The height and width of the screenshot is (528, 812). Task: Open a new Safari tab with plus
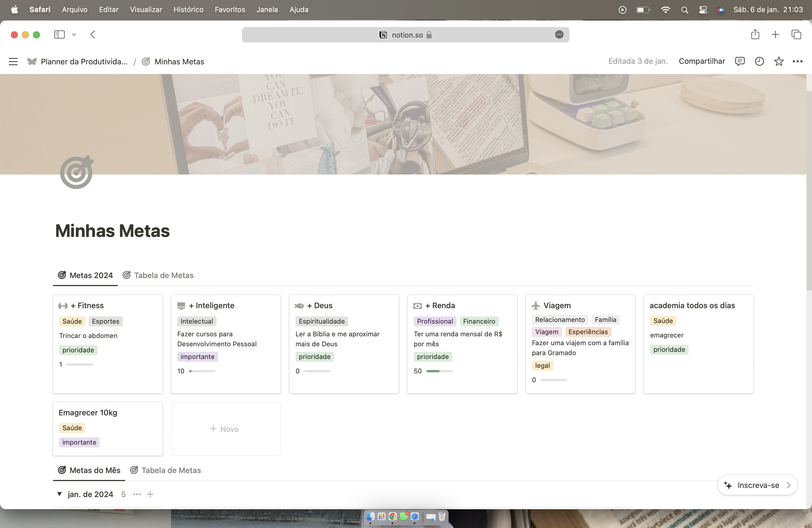pos(775,35)
